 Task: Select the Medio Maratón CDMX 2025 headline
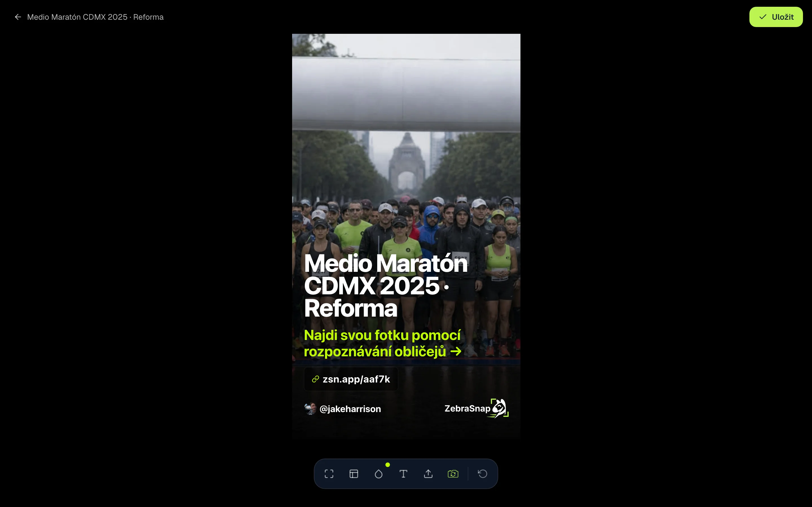coord(386,286)
